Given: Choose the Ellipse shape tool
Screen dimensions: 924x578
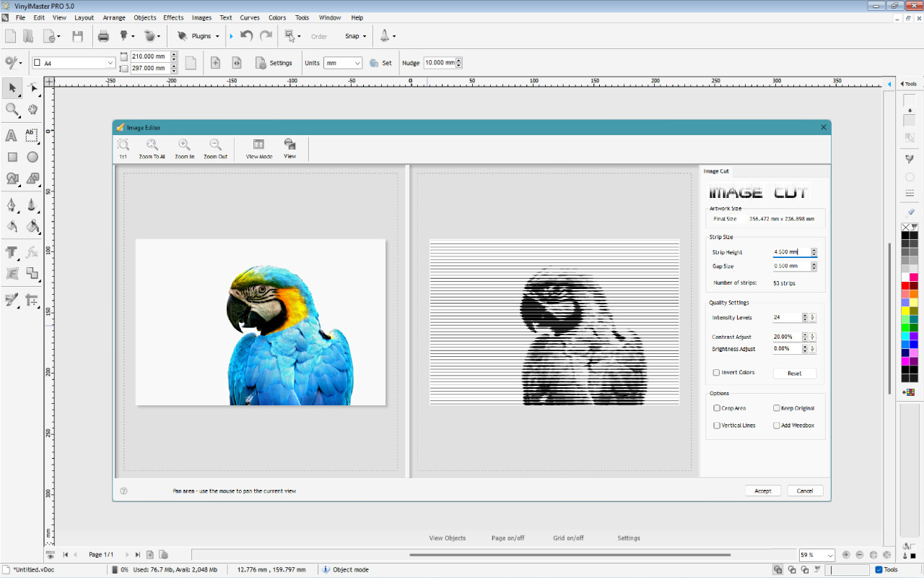Looking at the screenshot, I should click(32, 157).
